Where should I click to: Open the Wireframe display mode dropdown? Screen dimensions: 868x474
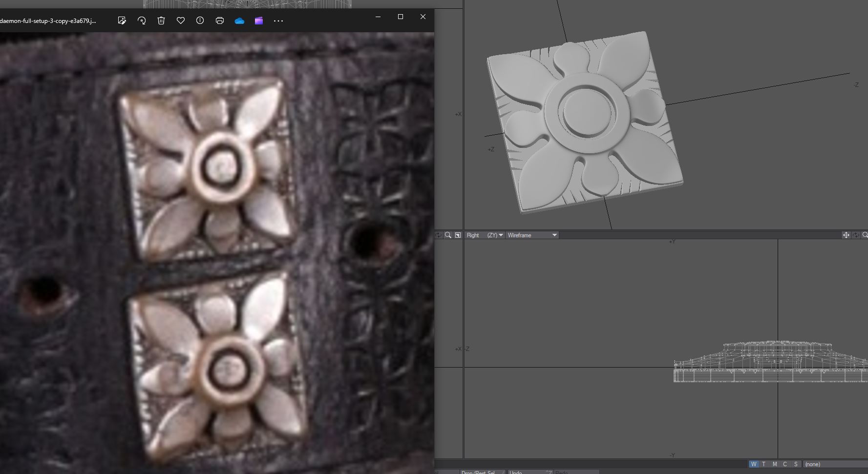[532, 235]
